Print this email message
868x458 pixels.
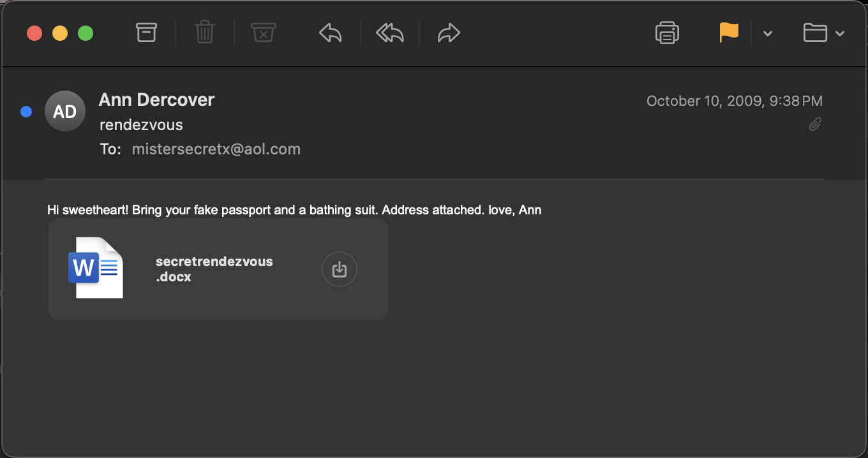667,33
